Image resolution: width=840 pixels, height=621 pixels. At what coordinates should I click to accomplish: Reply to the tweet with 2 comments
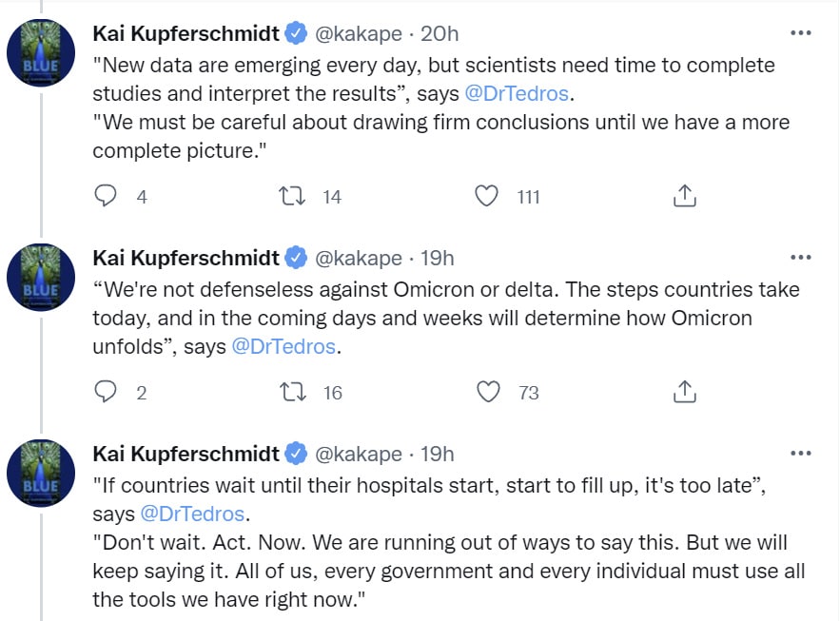tap(106, 392)
